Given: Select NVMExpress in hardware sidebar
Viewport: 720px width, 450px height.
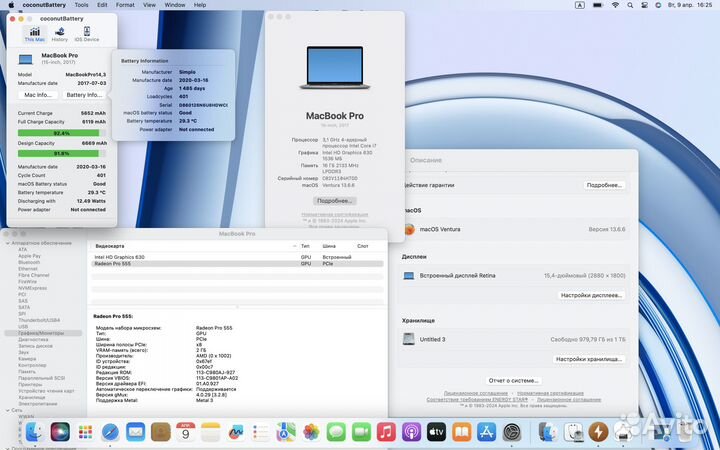Looking at the screenshot, I should coord(32,288).
